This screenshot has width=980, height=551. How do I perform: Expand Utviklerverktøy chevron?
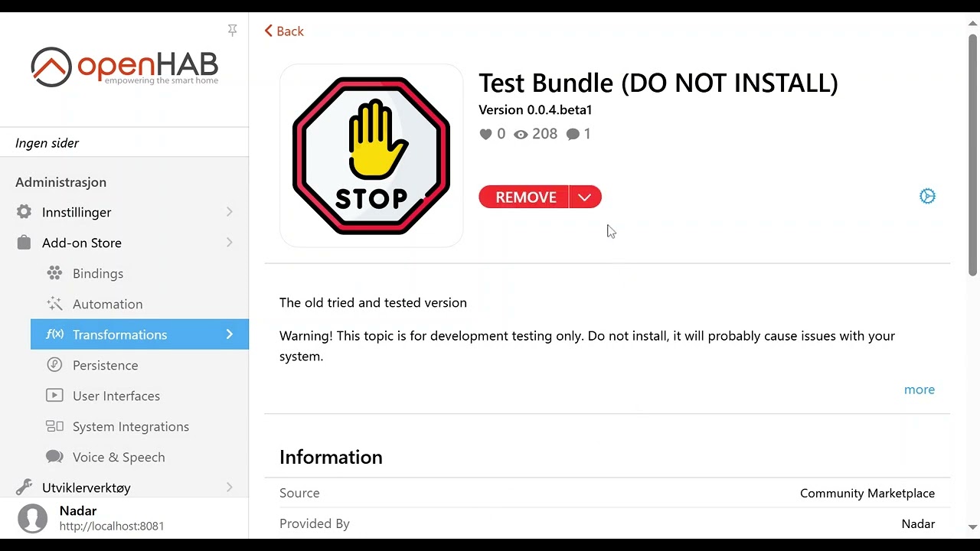click(229, 487)
